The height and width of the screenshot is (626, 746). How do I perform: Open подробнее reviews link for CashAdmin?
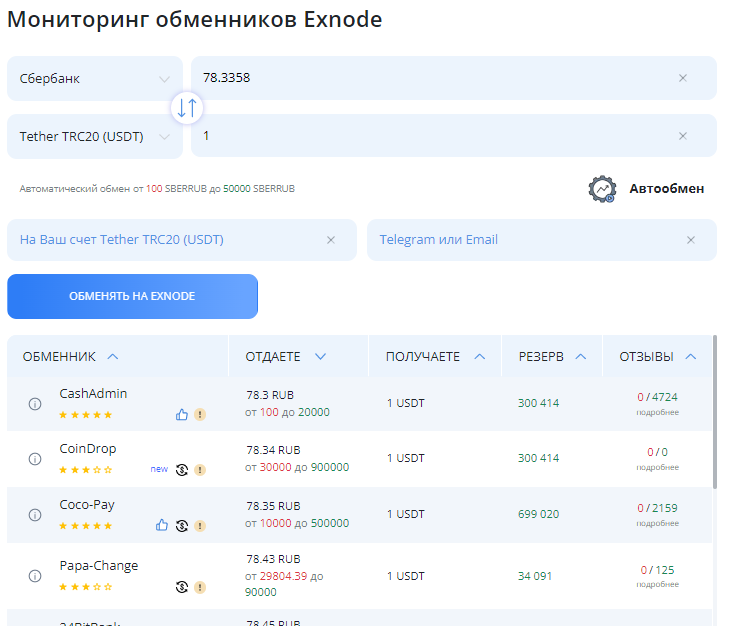[x=658, y=412]
